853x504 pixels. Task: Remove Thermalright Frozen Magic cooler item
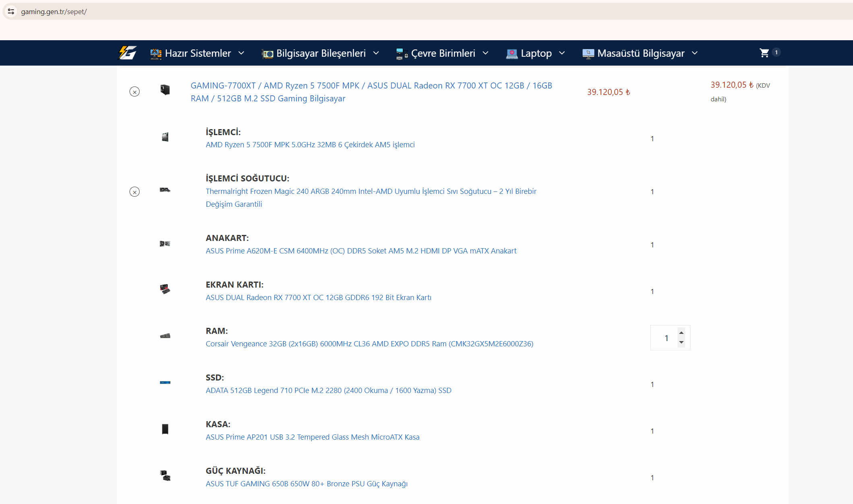(135, 192)
